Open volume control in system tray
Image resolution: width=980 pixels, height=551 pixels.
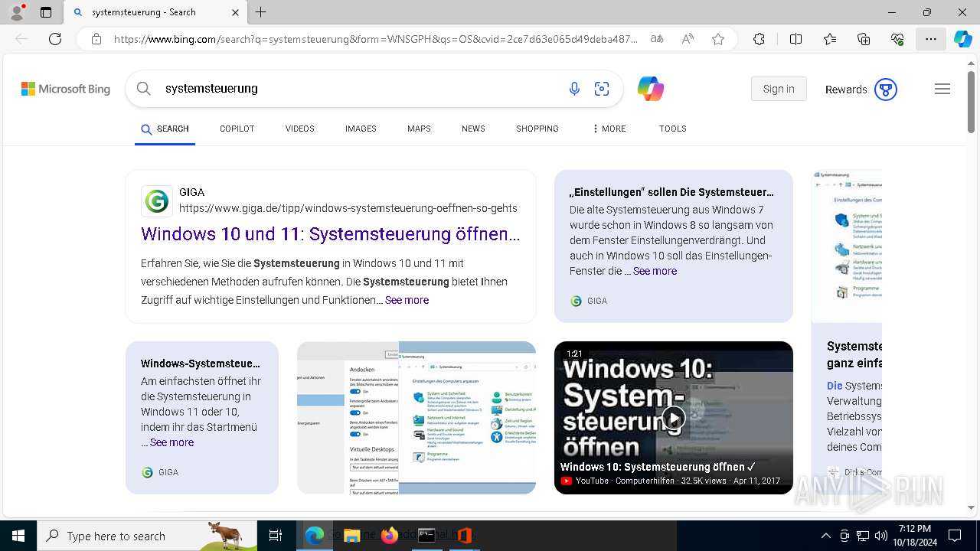click(880, 536)
